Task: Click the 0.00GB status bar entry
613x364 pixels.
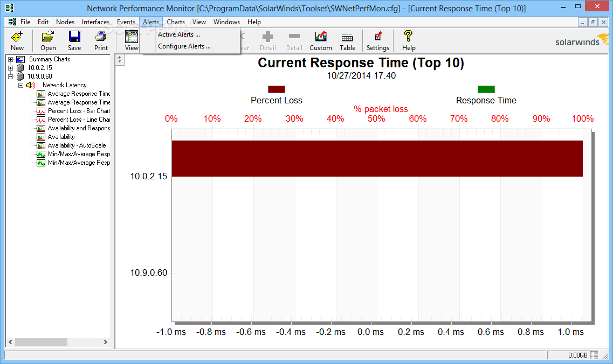Action: (577, 355)
